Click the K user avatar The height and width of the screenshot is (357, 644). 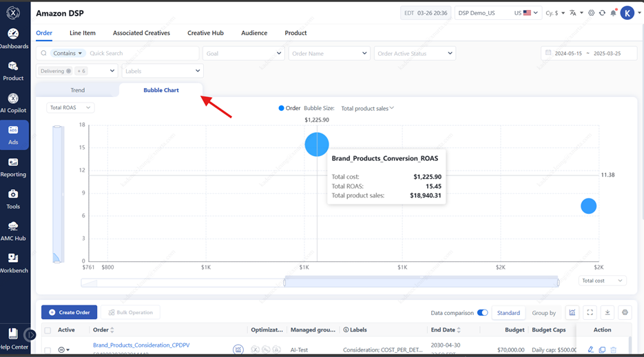[627, 13]
